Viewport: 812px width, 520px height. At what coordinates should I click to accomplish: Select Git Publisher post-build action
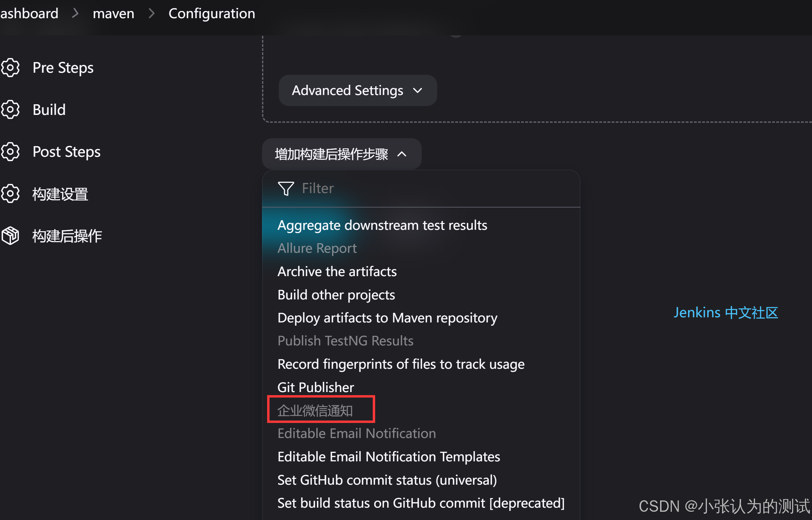[x=315, y=387]
